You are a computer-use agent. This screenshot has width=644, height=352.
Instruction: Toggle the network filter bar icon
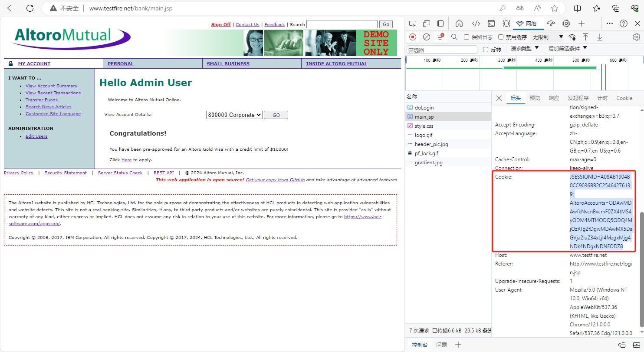[x=440, y=37]
